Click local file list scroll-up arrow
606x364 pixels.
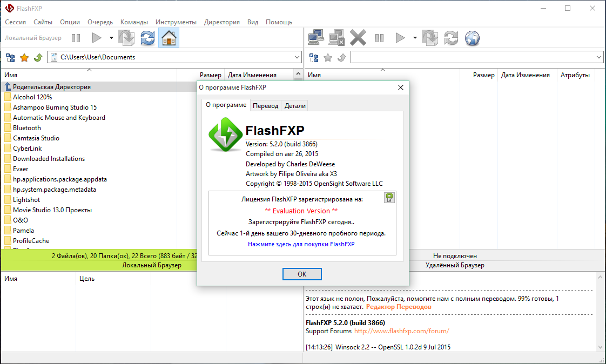click(x=298, y=73)
